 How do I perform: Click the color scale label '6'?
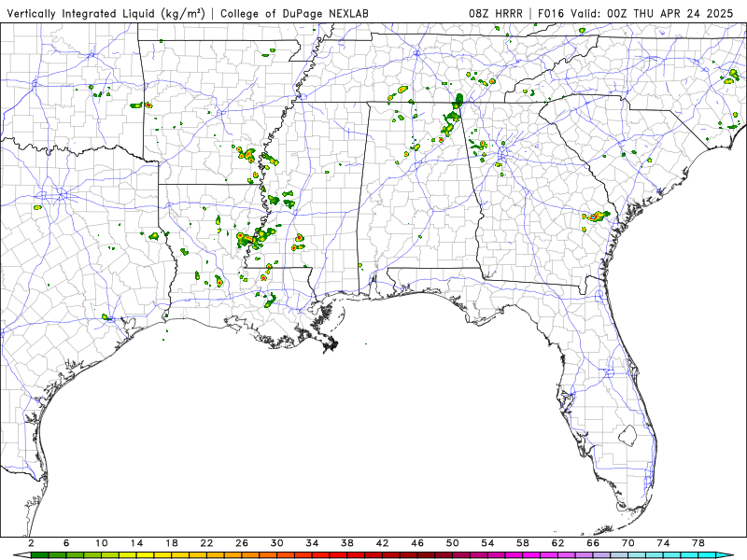(x=66, y=543)
